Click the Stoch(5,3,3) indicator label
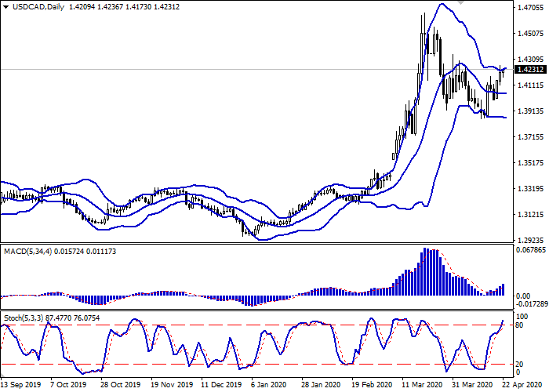The height and width of the screenshot is (392, 549). (x=22, y=318)
